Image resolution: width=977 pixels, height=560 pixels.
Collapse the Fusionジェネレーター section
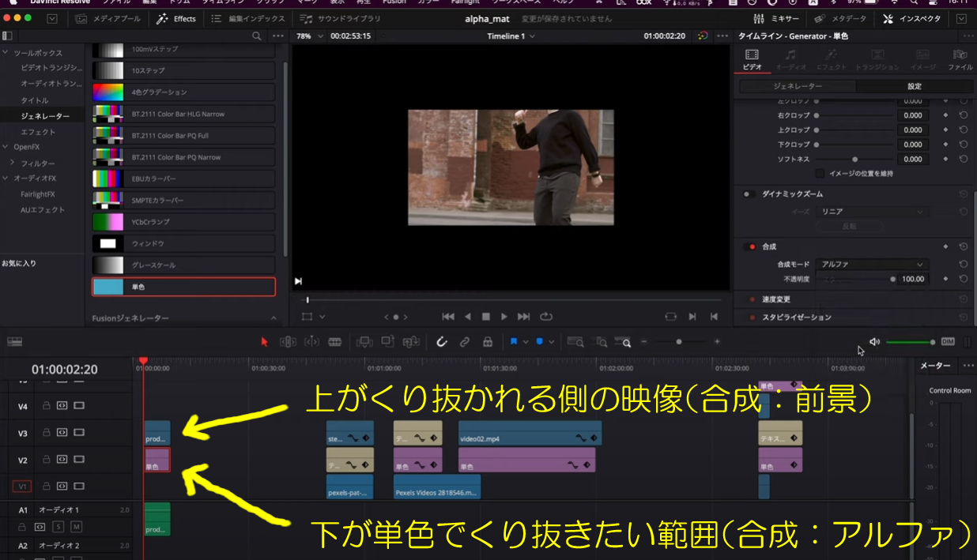coord(274,318)
